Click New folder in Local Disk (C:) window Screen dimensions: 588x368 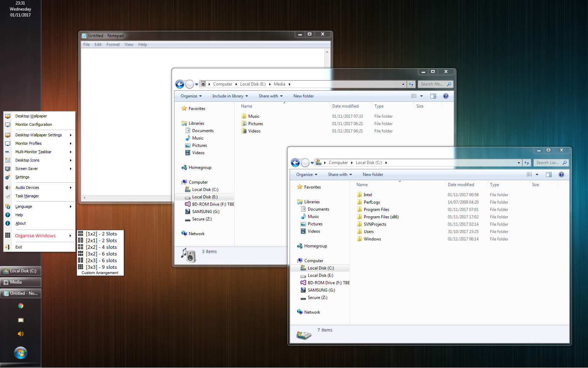point(373,175)
